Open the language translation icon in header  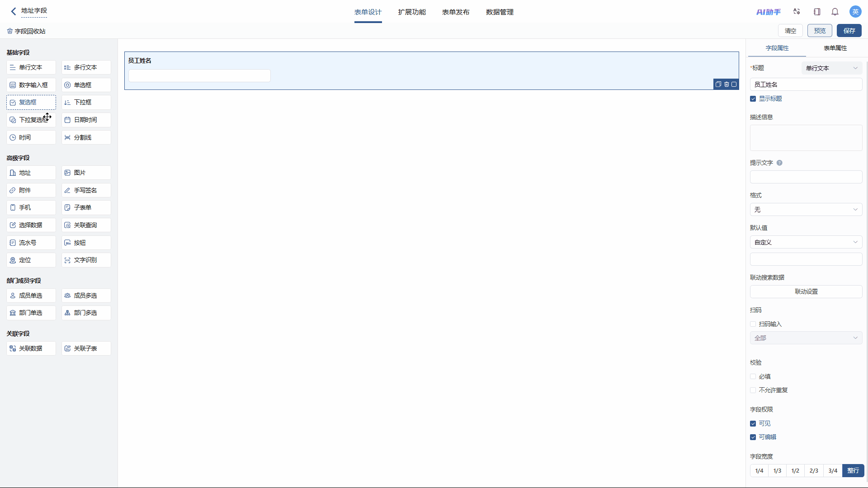797,12
